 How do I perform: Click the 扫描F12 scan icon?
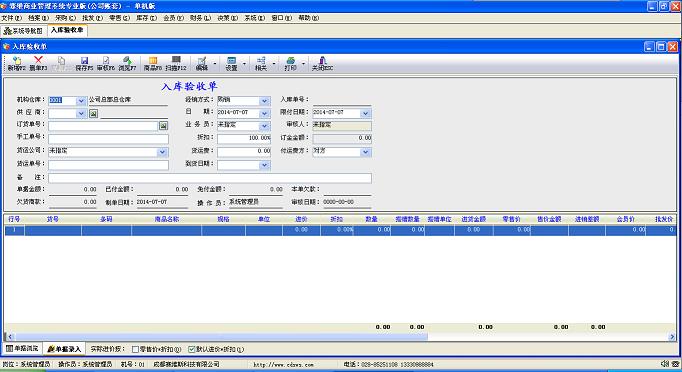pos(176,60)
